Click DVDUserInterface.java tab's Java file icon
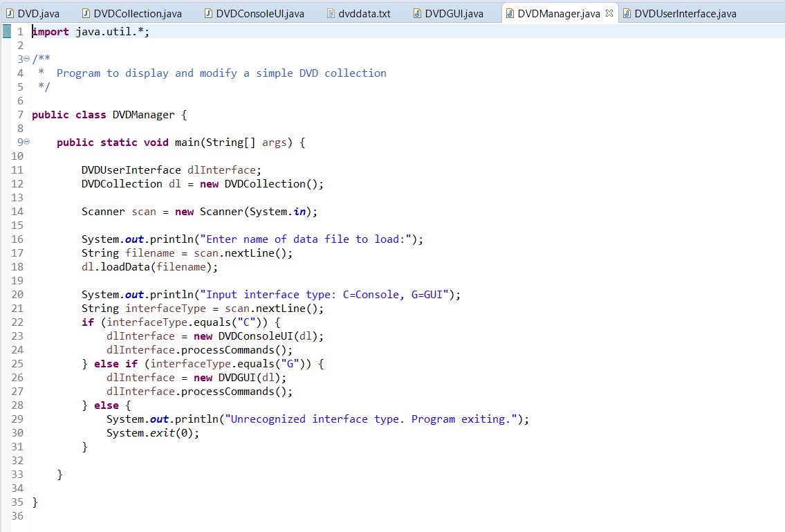The width and height of the screenshot is (785, 532). coord(626,12)
